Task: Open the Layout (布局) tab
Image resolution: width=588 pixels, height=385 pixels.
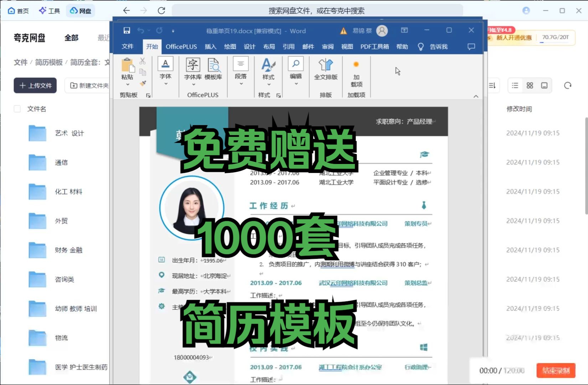Action: point(269,46)
